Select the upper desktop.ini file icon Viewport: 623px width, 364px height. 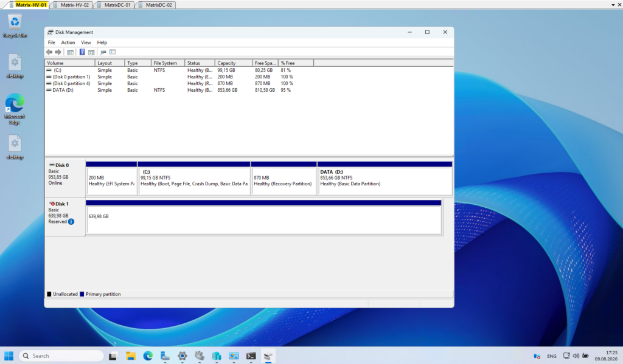[15, 66]
